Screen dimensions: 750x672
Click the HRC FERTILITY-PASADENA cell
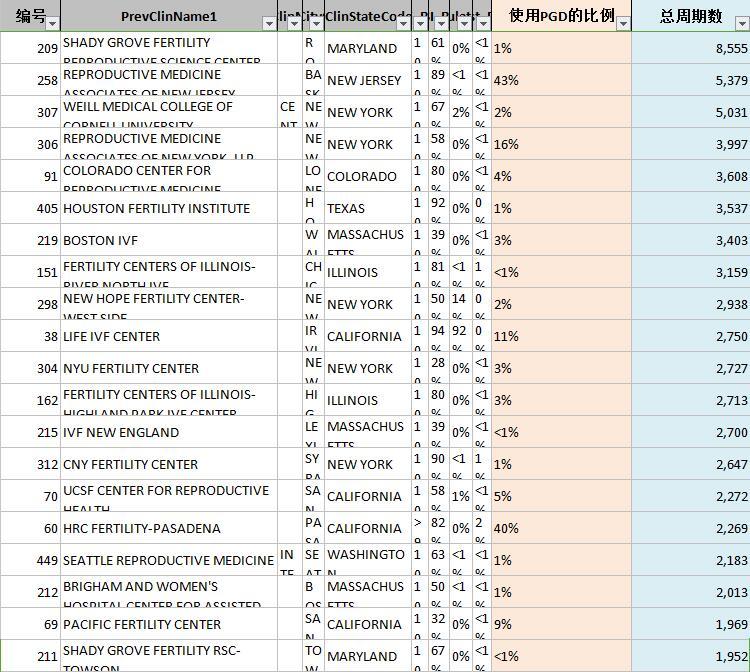coord(169,529)
